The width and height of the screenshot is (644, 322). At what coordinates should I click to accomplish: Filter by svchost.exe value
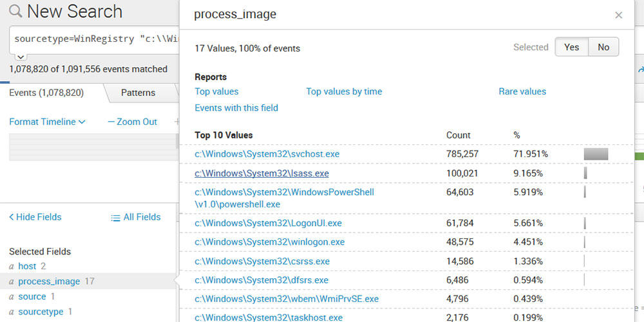(267, 154)
